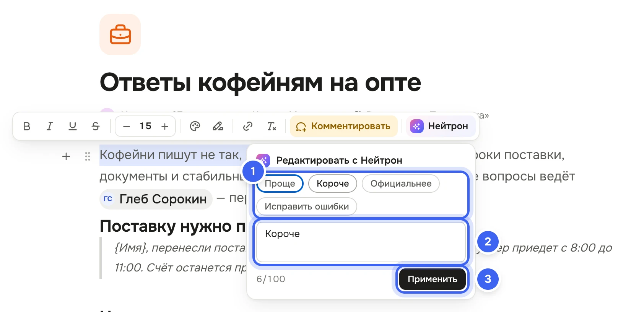Click the Редактировать с Нейтрон header
The image size is (644, 312).
[x=339, y=160]
